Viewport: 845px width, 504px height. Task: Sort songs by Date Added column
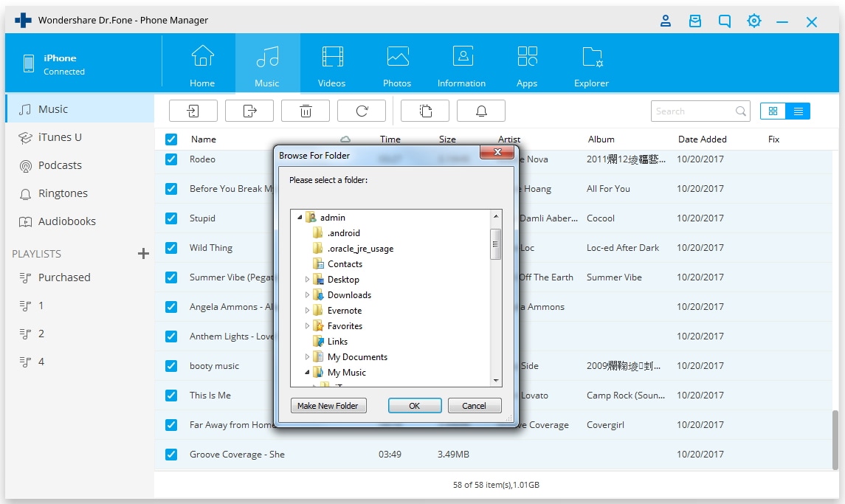tap(702, 139)
